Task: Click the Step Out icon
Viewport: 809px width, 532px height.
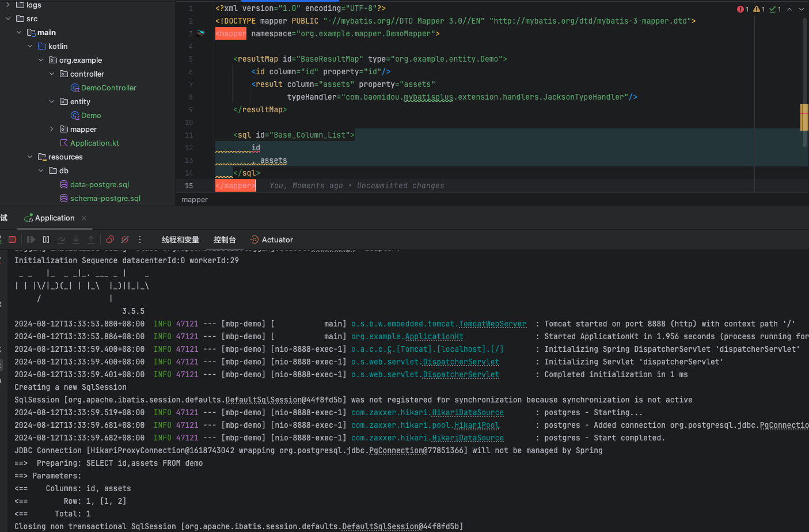Action: (90, 240)
